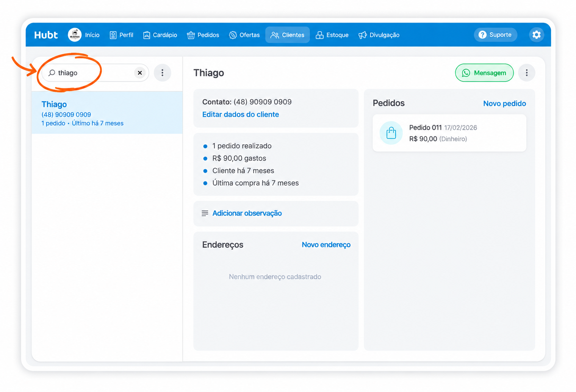The height and width of the screenshot is (392, 576).
Task: Go to the Início tab
Action: tap(92, 35)
